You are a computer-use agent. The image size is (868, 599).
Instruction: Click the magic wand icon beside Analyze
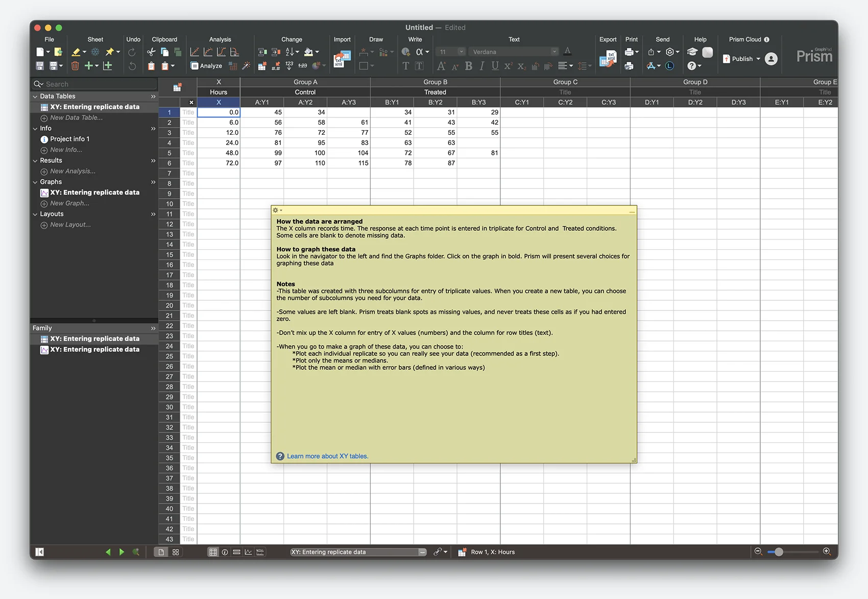[x=246, y=66]
